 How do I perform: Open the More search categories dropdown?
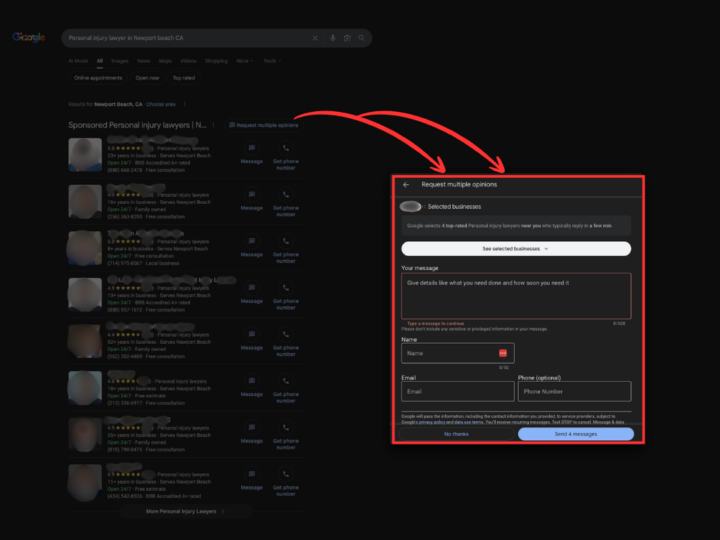245,61
